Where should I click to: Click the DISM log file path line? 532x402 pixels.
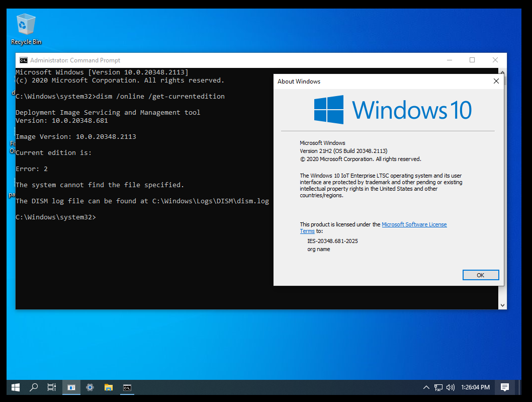click(142, 201)
